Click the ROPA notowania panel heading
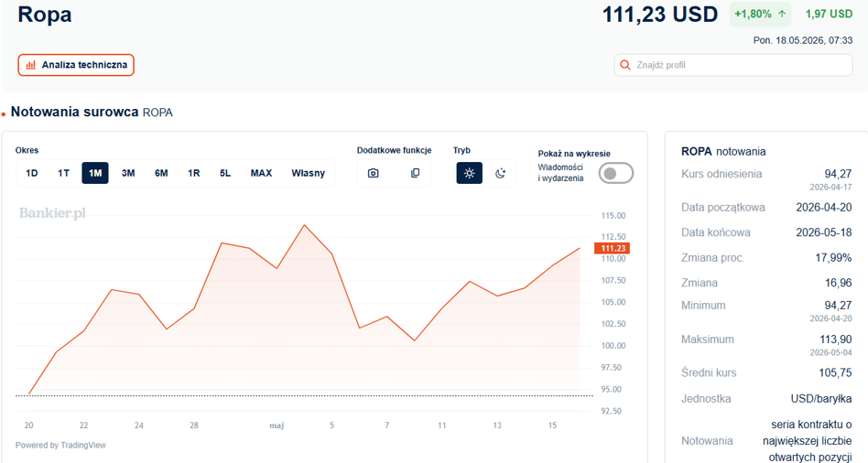 pyautogui.click(x=723, y=152)
